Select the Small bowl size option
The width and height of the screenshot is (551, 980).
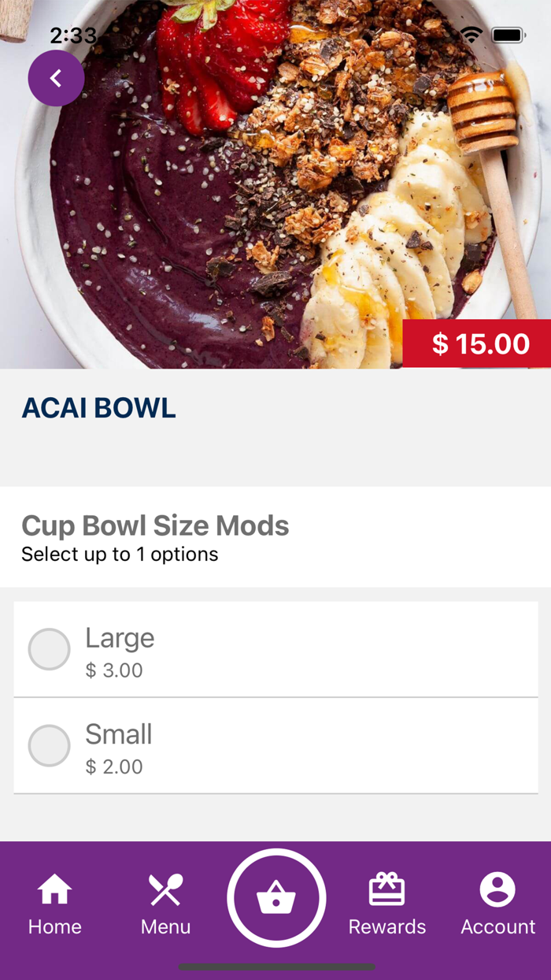click(x=49, y=744)
